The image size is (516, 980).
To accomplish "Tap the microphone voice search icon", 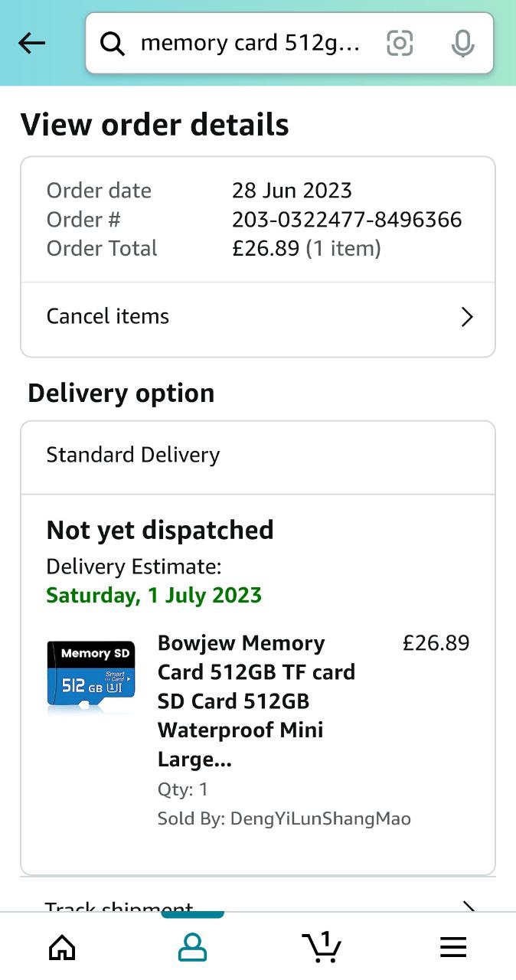I will (462, 44).
